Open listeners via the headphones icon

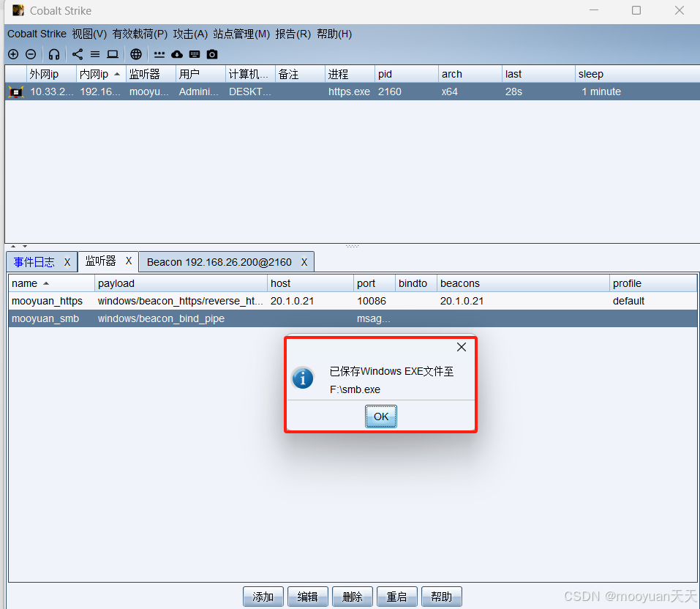(54, 54)
